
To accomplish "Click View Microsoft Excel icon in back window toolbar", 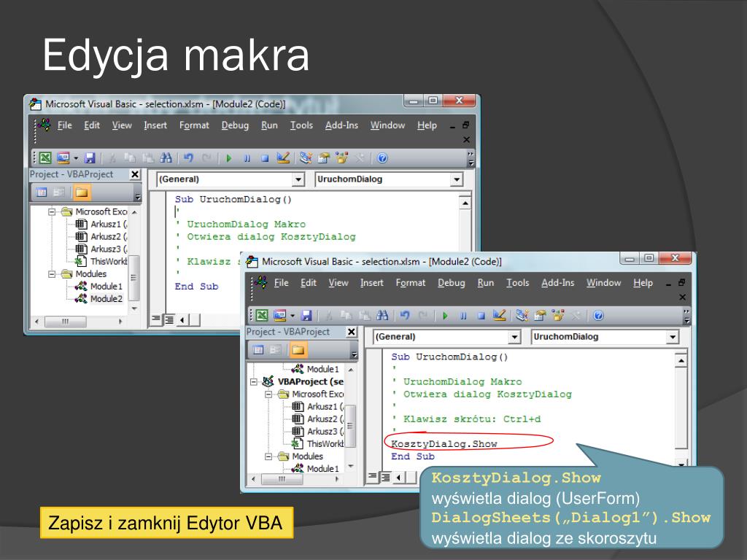I will pyautogui.click(x=45, y=157).
